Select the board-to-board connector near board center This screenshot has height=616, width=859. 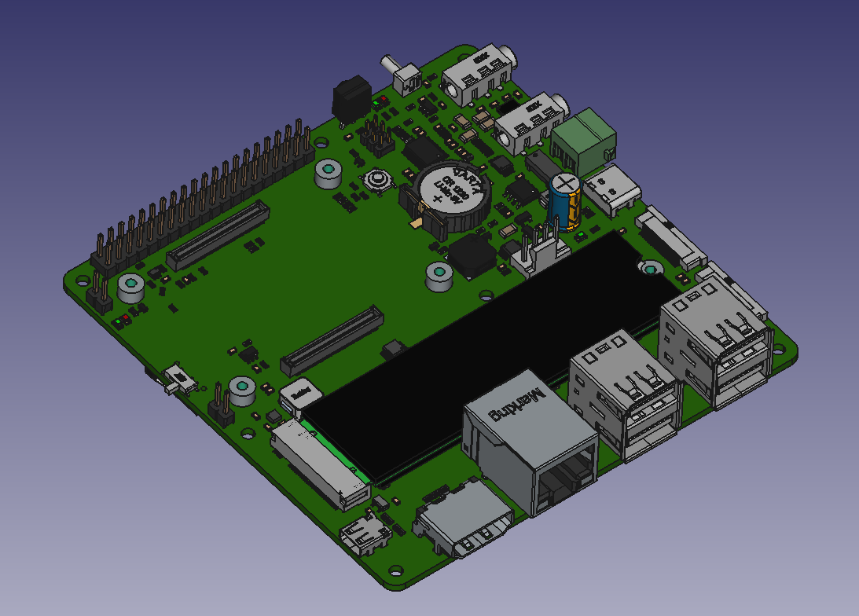(x=332, y=341)
